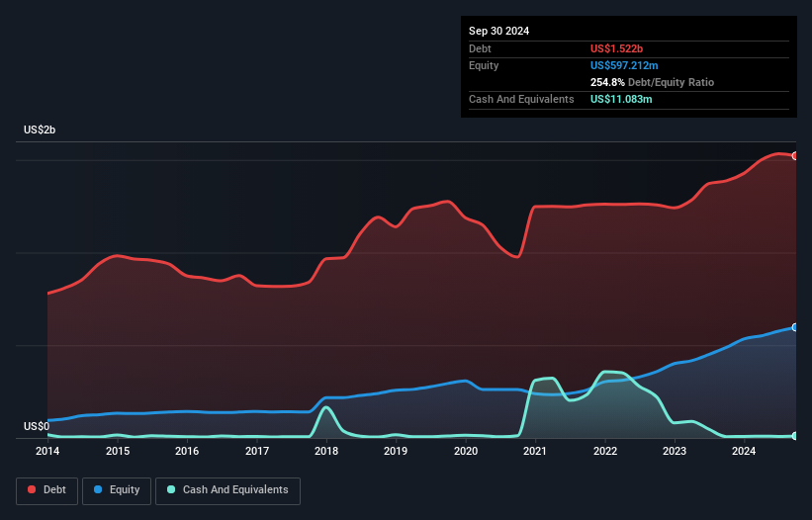
Task: Click the 2018 x-axis label
Action: (x=326, y=451)
